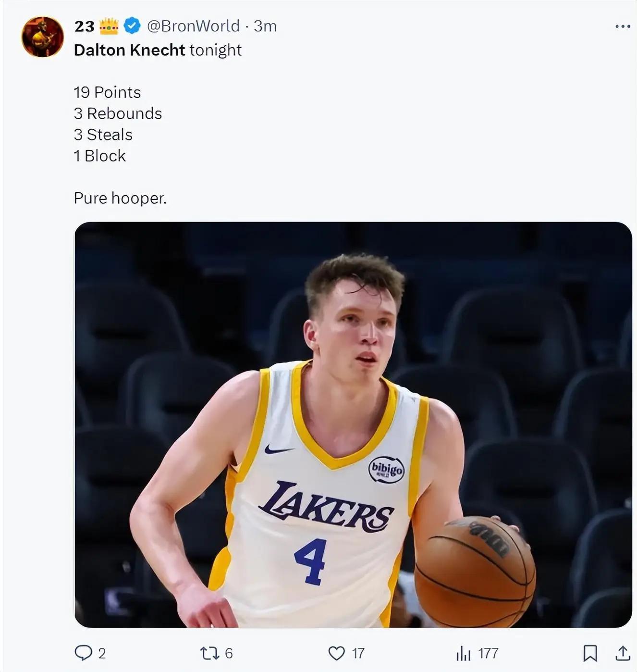Like the tweet with the heart icon
The image size is (637, 672).
click(336, 653)
